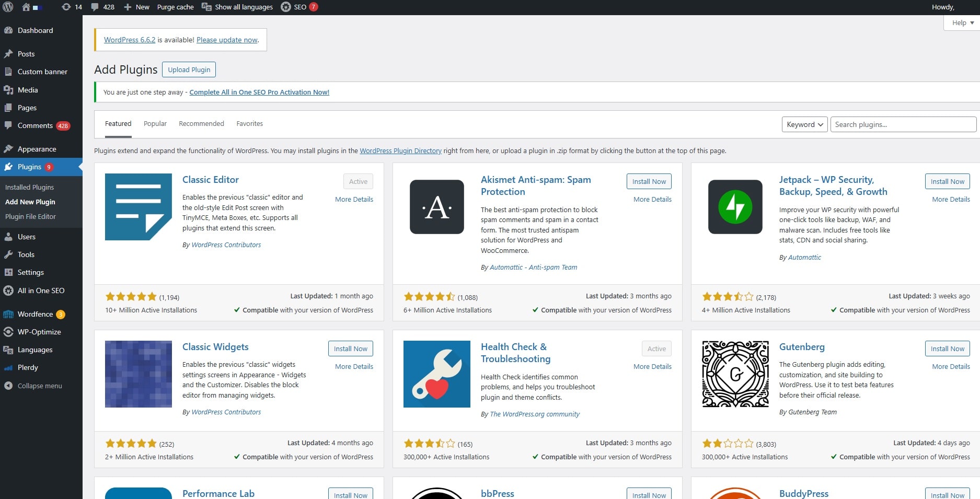The height and width of the screenshot is (499, 980).
Task: Open comments bubble showing 428
Action: 95,7
